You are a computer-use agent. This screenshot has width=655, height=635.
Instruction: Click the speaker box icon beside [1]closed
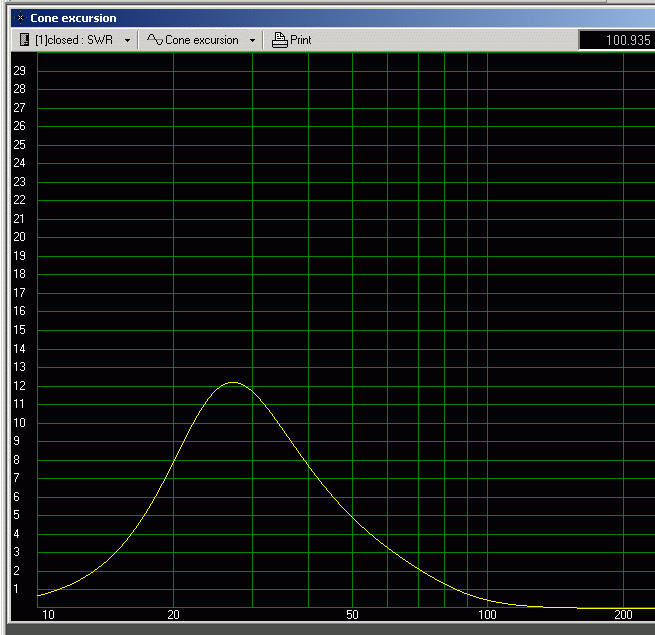[x=24, y=40]
